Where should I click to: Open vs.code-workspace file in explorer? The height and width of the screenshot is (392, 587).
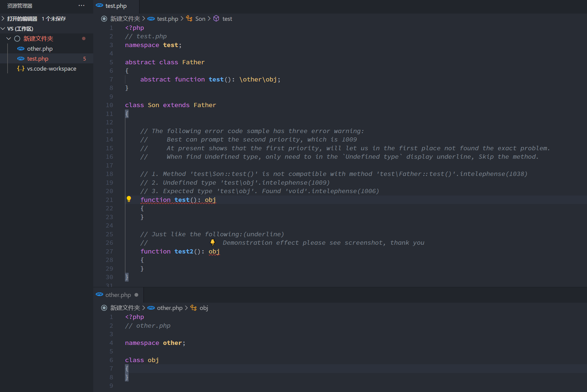coord(52,69)
